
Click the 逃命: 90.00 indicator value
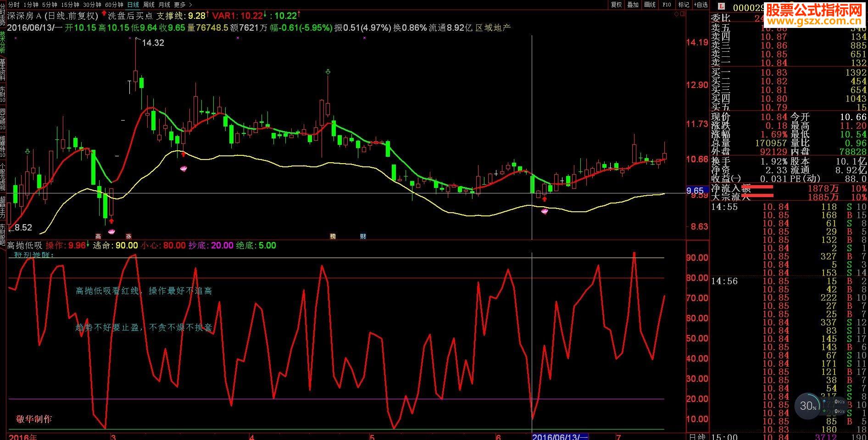pos(116,246)
